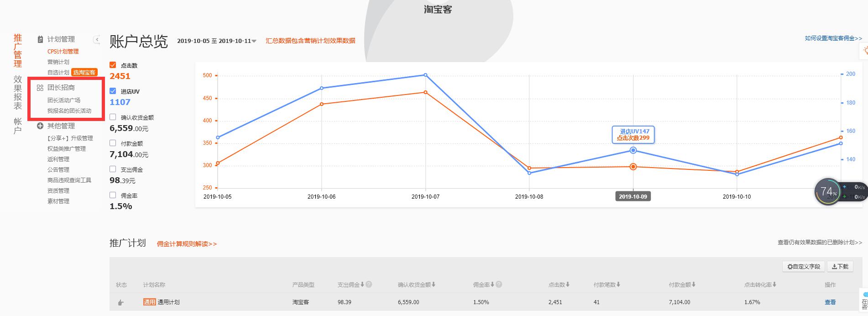
Task: Uncheck the 进店UV checkbox
Action: (x=113, y=91)
